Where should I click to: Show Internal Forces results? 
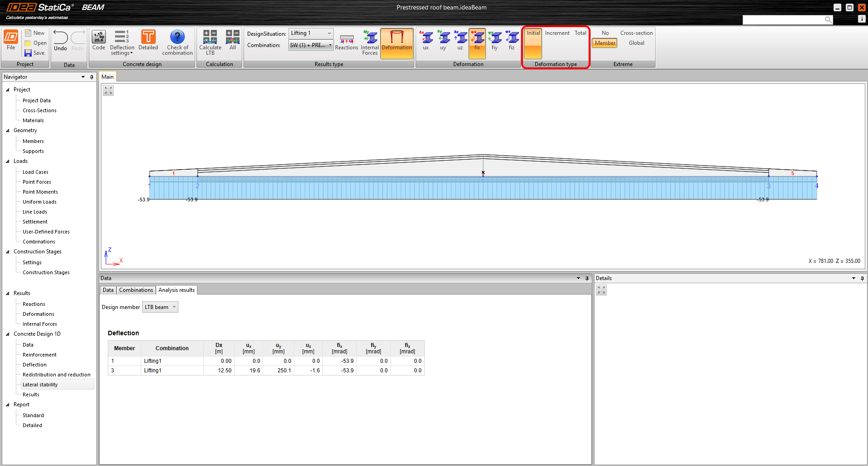369,42
